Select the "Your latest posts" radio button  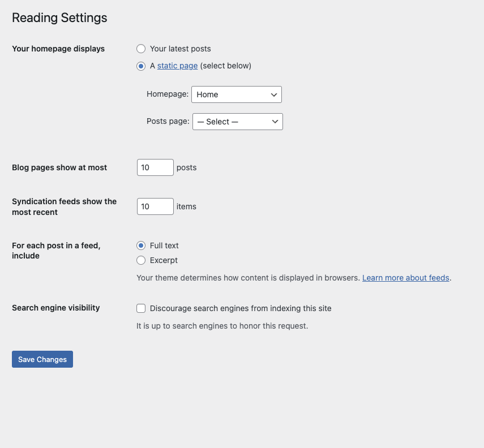[x=141, y=49]
